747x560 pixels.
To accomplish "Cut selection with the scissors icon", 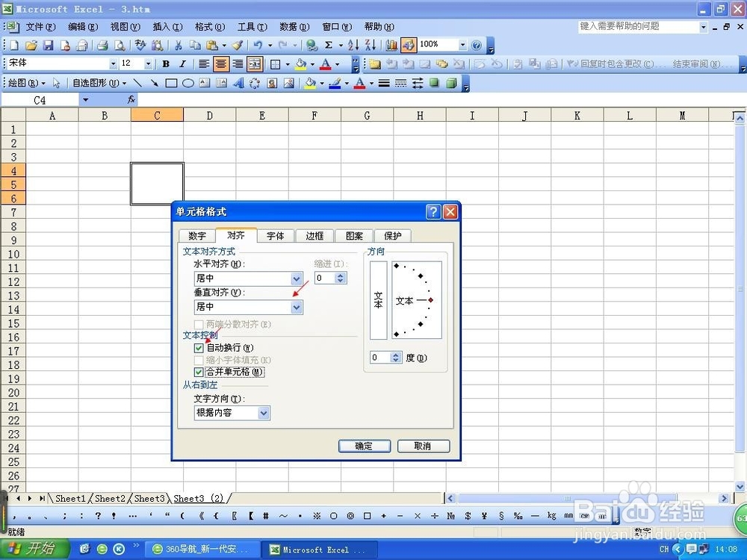I will [x=179, y=46].
